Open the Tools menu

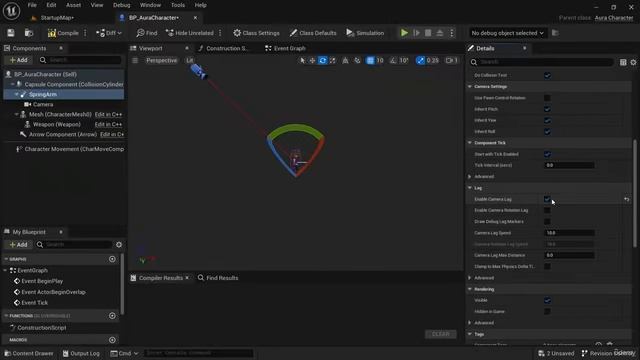[x=178, y=5]
